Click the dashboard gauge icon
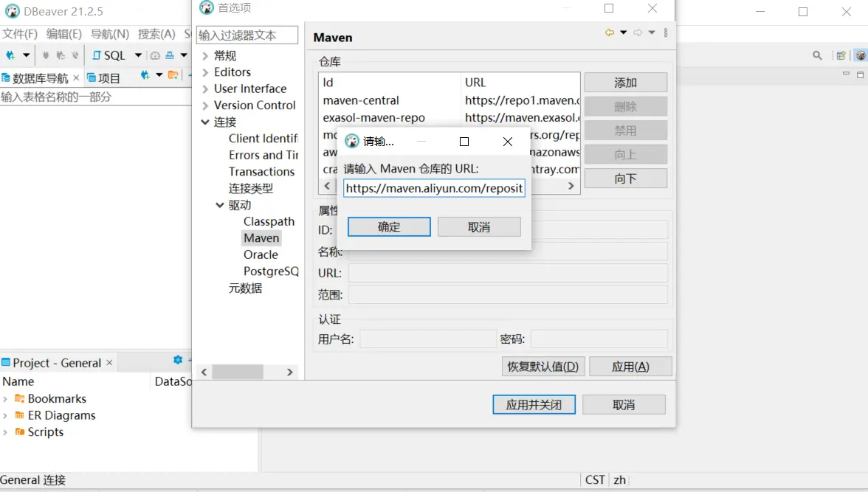 [x=155, y=55]
